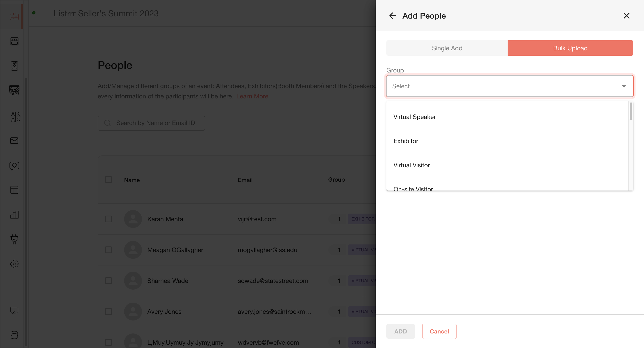Check the Karan Mehta row checkbox

pos(108,219)
